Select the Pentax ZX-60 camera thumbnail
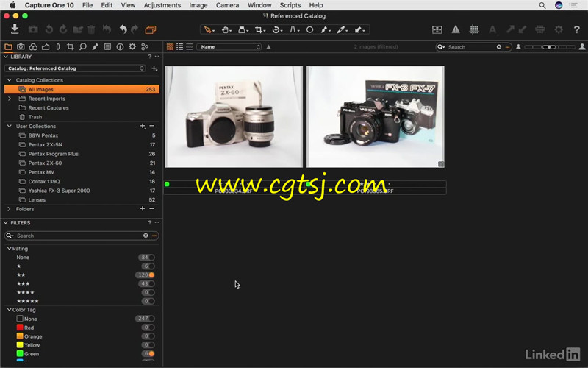Image resolution: width=588 pixels, height=368 pixels. point(234,117)
